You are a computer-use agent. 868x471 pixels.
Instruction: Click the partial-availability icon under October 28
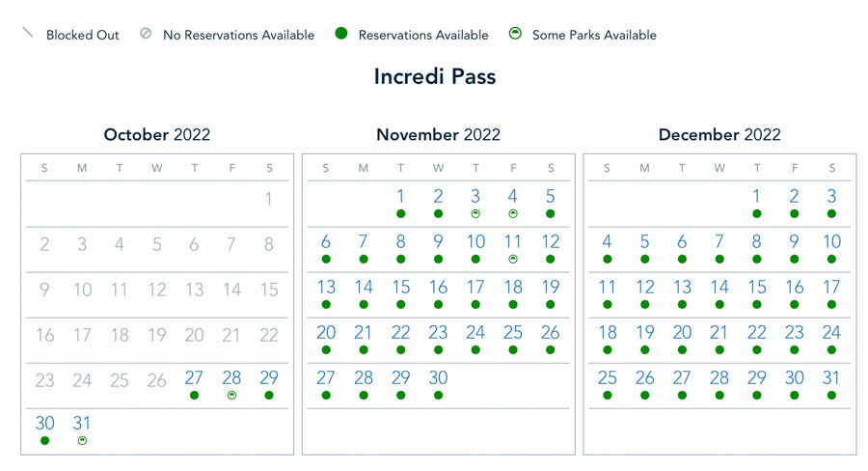tap(231, 396)
